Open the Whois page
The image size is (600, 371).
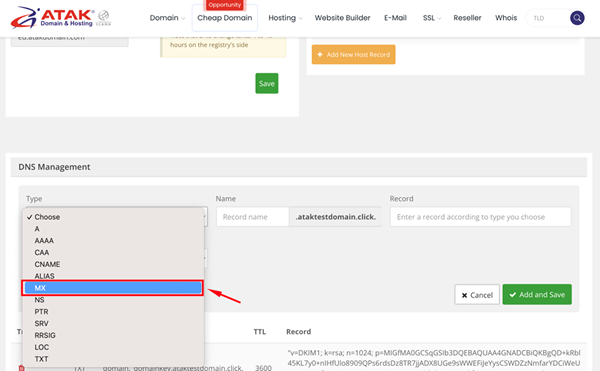[x=506, y=18]
